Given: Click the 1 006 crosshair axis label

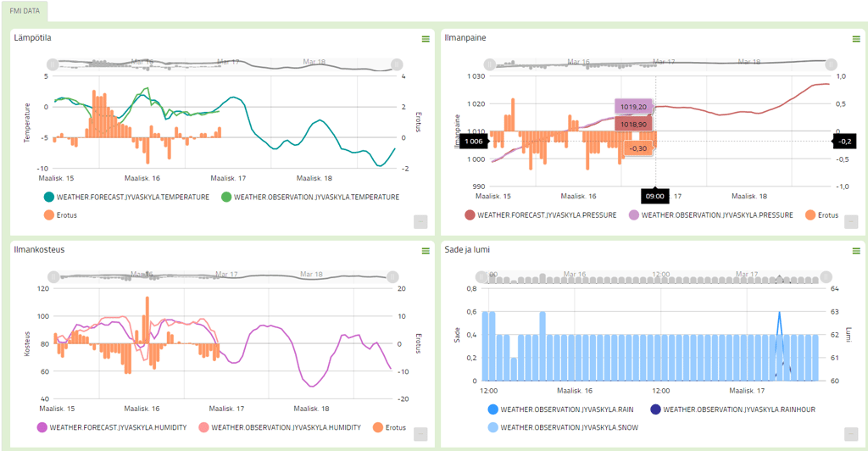Looking at the screenshot, I should tap(473, 142).
